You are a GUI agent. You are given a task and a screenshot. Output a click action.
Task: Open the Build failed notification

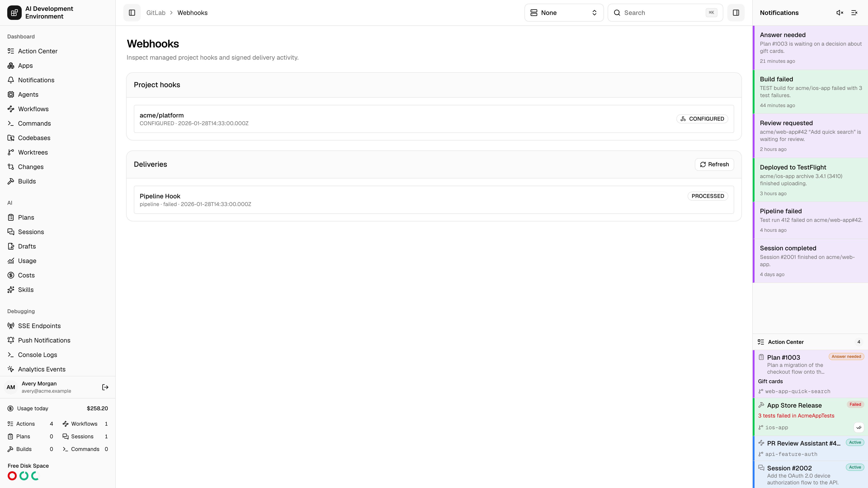coord(810,92)
